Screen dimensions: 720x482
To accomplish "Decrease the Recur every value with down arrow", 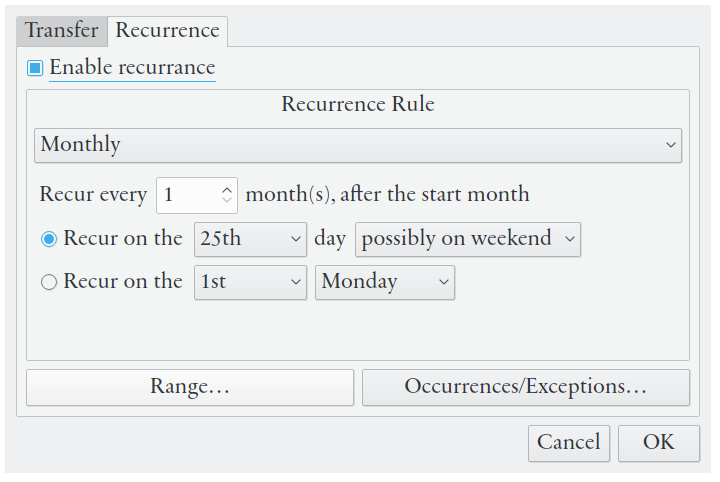I will [x=228, y=201].
